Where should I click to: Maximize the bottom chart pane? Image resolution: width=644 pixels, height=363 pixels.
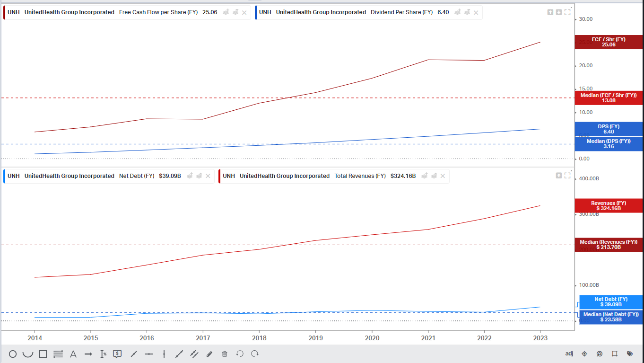[x=567, y=176]
